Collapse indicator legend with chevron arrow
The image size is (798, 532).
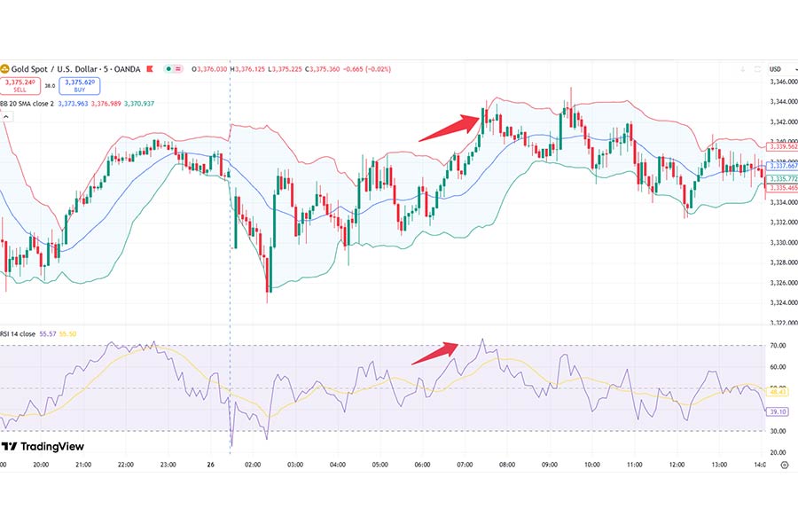pos(6,117)
